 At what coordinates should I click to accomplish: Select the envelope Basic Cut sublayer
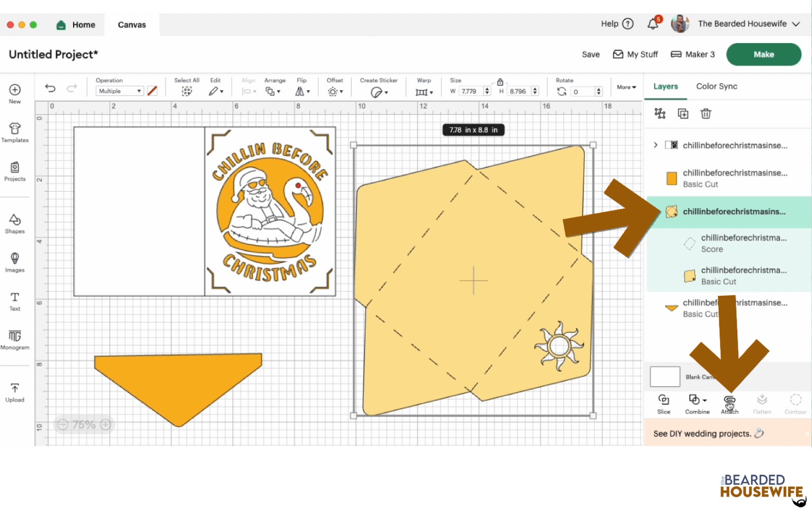pos(728,276)
